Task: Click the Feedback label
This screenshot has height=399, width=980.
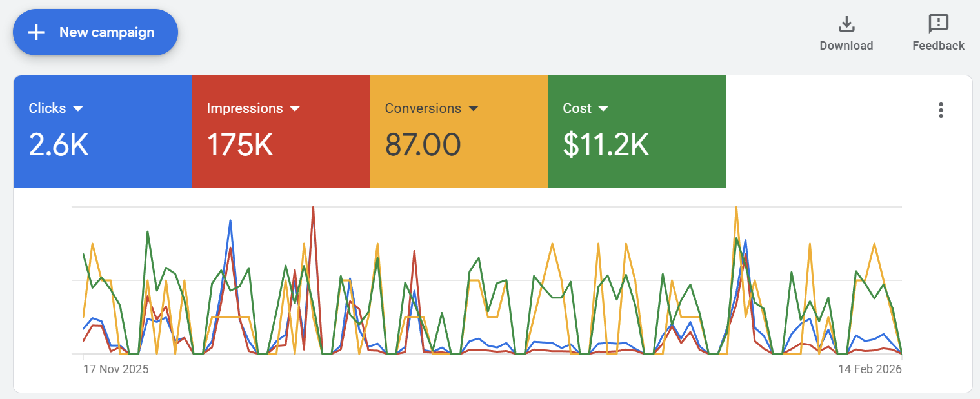Action: [938, 46]
